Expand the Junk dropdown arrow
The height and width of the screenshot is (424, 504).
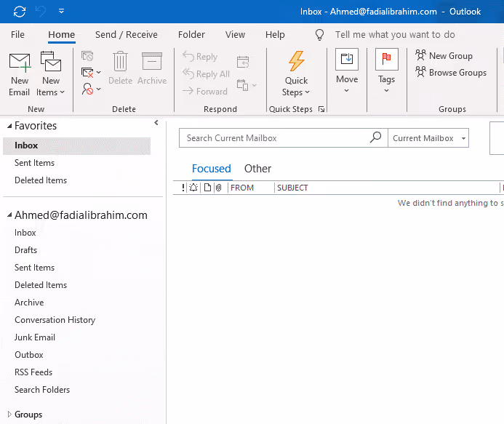(x=99, y=89)
